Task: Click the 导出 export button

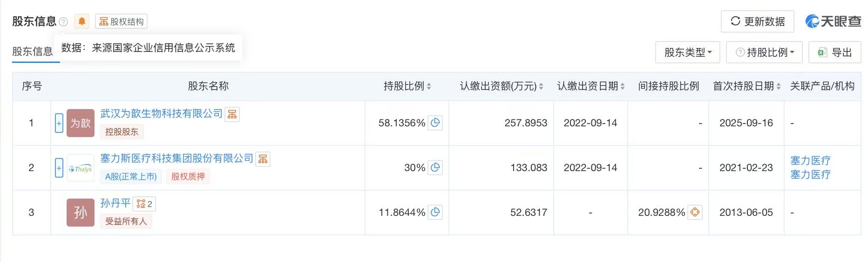Action: 835,52
